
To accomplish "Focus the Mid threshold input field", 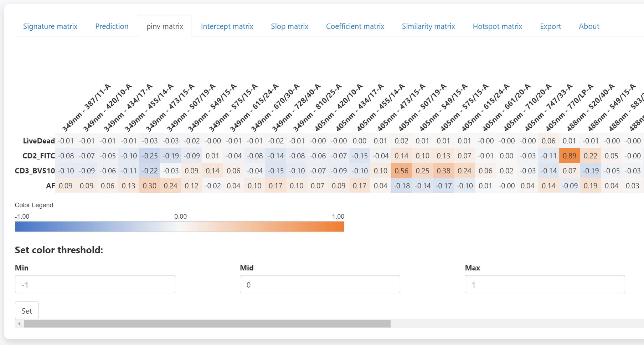I will 320,284.
